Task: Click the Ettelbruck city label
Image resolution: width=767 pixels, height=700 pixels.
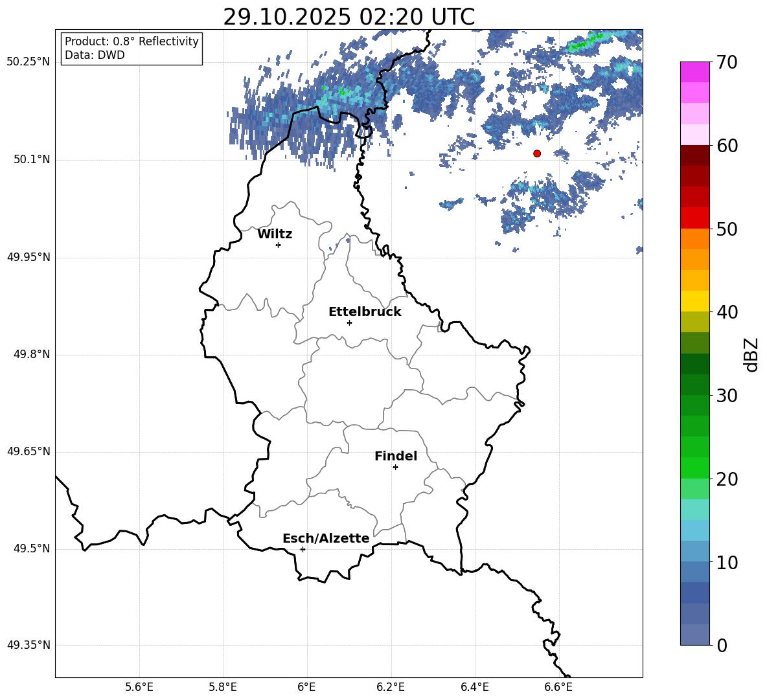Action: pos(365,312)
